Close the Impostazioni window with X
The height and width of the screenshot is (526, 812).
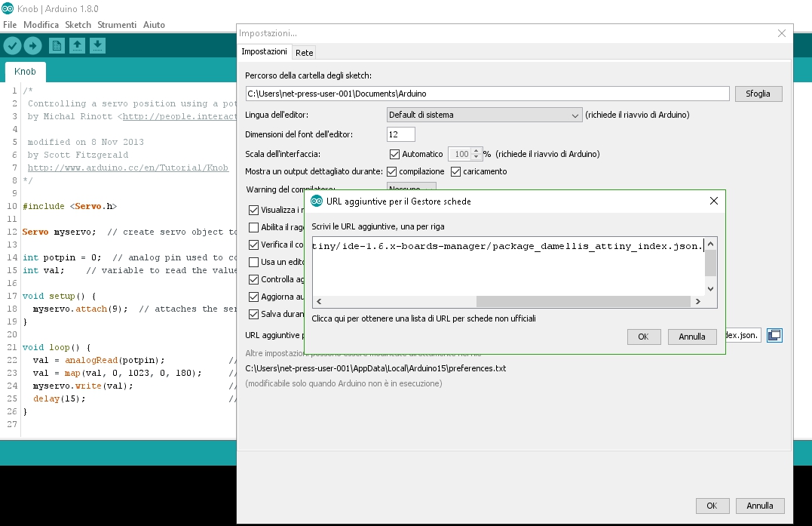pos(781,33)
